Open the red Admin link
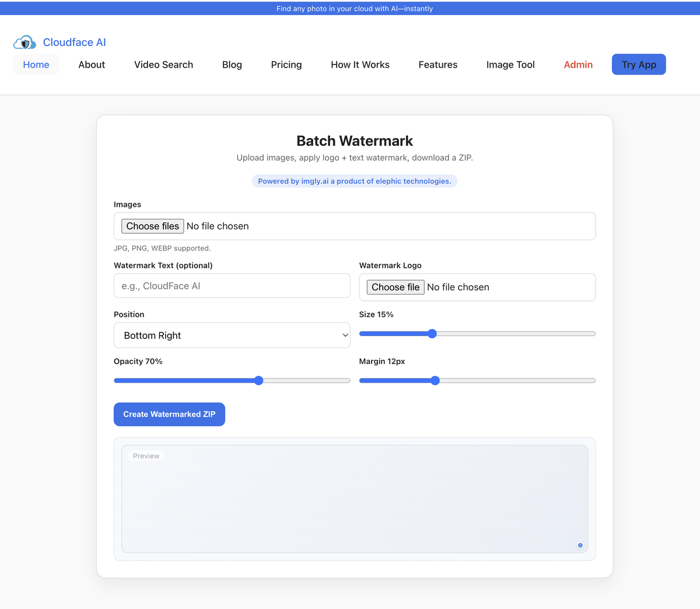 (x=578, y=65)
